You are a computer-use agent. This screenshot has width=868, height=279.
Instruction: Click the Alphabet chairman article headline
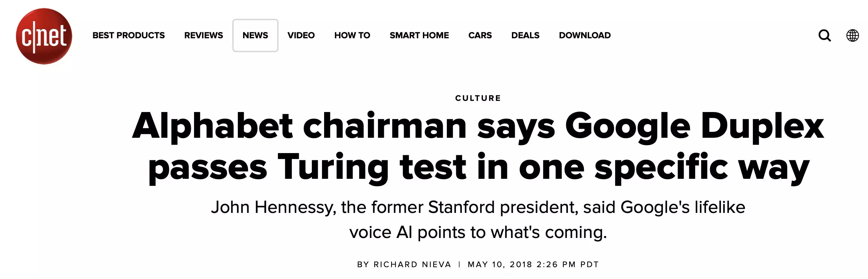(478, 147)
